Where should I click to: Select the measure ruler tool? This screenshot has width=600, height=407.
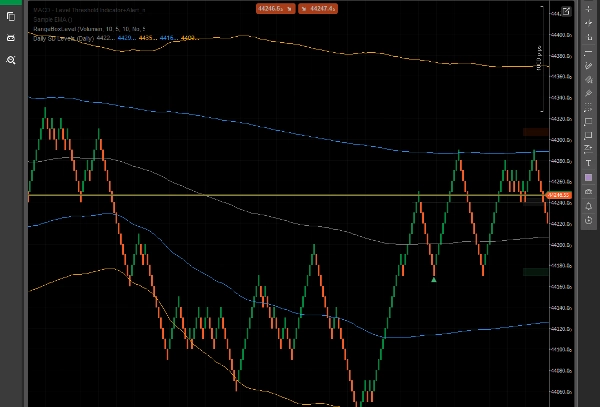click(589, 37)
